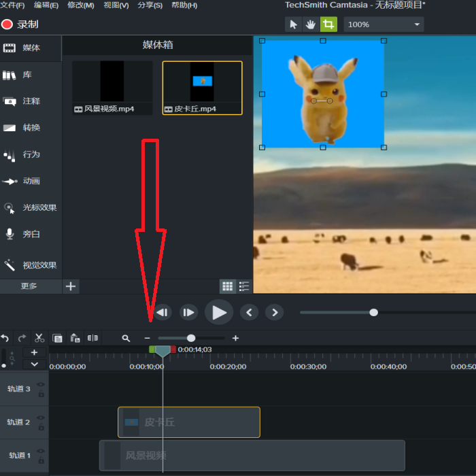Open the 视觉效果 visual effects panel
Viewport: 476px width, 476px height.
31,265
